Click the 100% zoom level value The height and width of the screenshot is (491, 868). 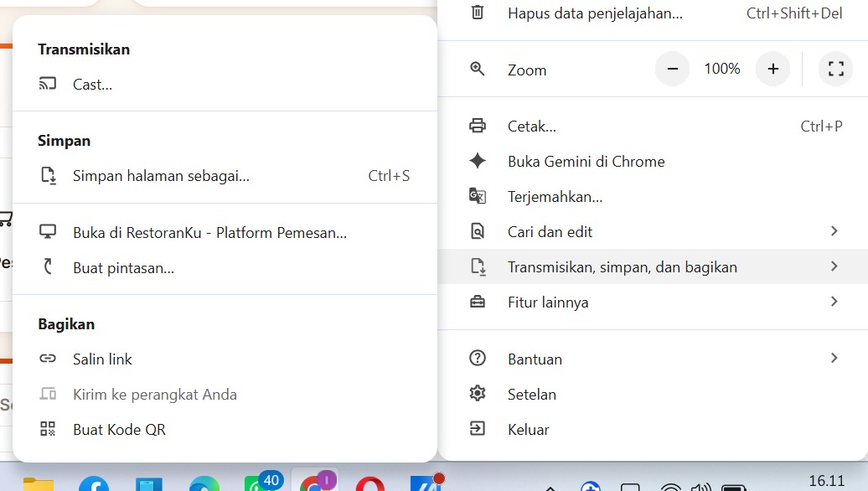722,69
